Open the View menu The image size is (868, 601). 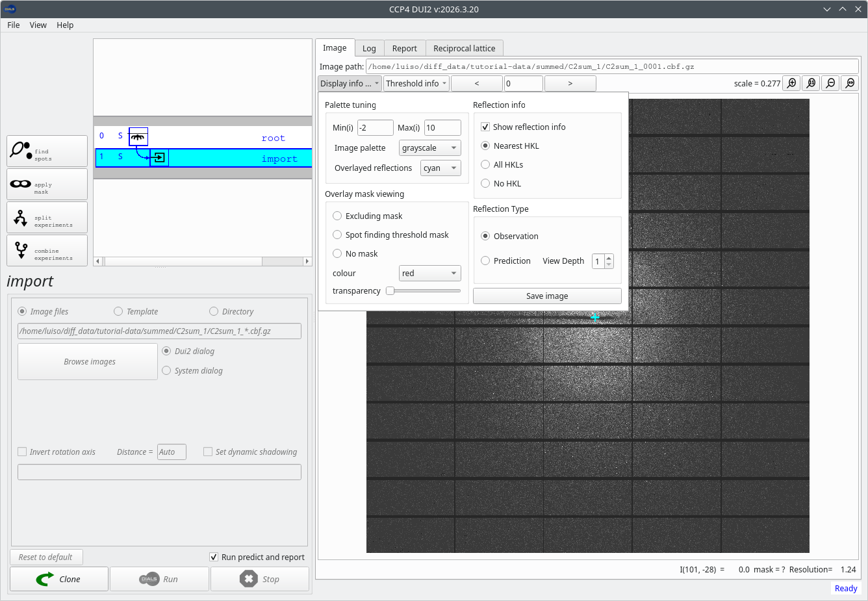[x=38, y=25]
